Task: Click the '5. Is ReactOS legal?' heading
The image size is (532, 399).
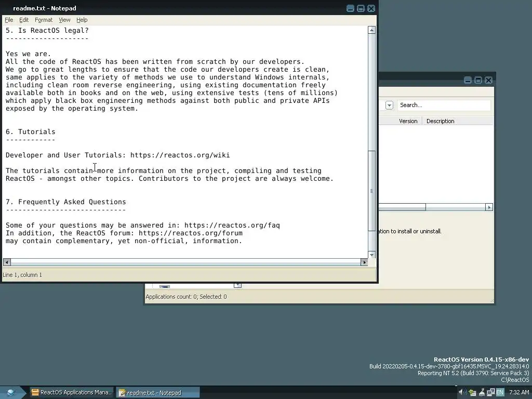Action: click(47, 31)
